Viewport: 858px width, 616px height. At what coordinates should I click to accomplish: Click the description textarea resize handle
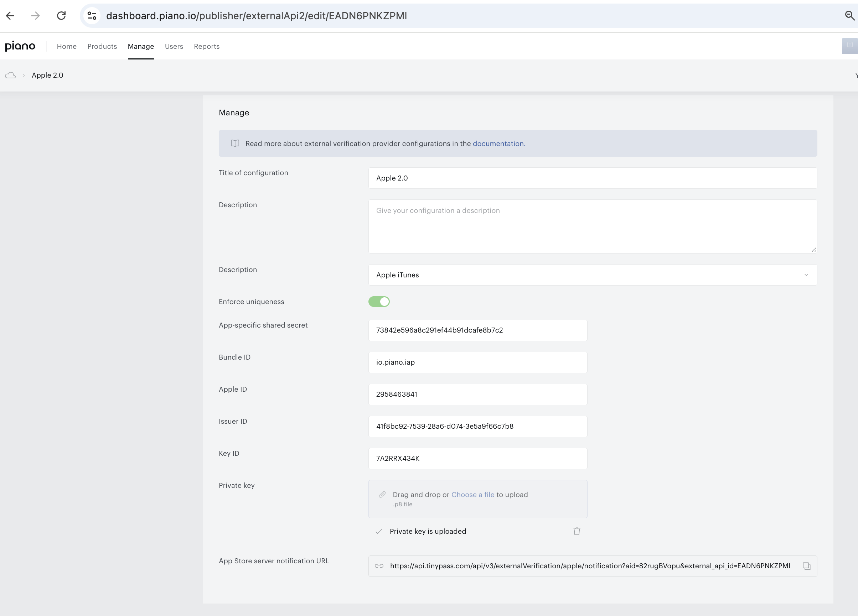click(x=813, y=250)
